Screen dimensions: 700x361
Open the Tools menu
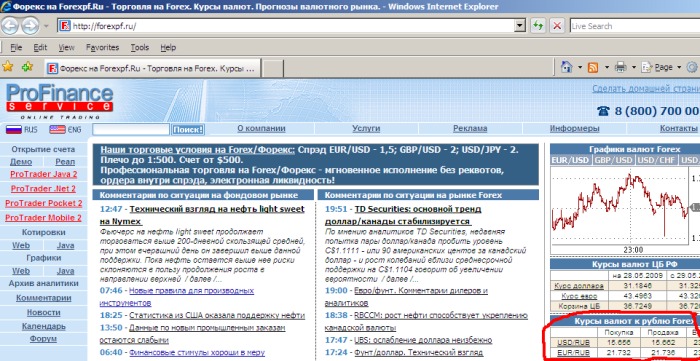[140, 47]
